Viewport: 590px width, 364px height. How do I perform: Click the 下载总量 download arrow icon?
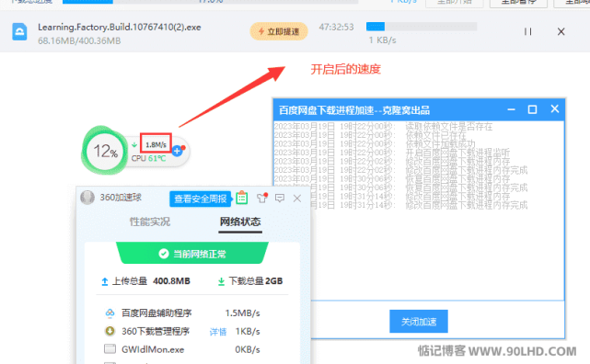coord(221,281)
